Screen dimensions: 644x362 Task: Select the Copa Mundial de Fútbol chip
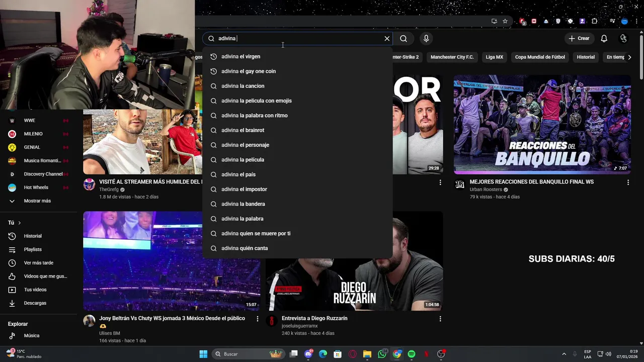(x=540, y=57)
